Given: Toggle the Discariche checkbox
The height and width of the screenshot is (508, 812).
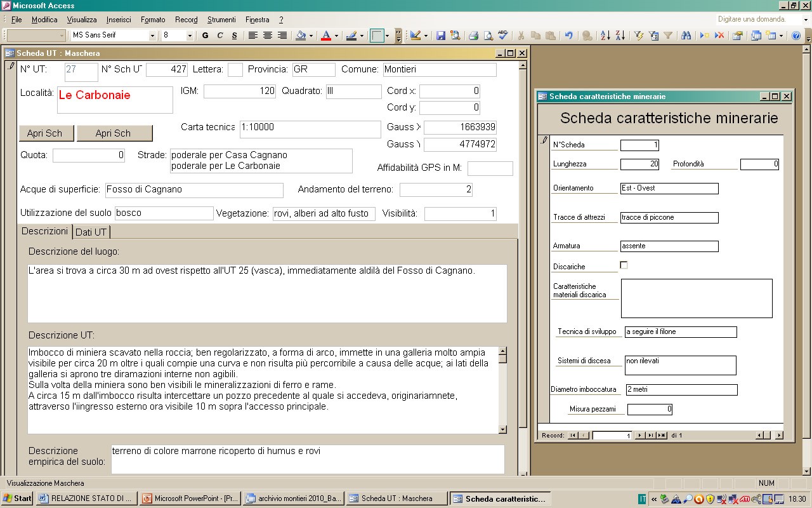Looking at the screenshot, I should pyautogui.click(x=624, y=265).
